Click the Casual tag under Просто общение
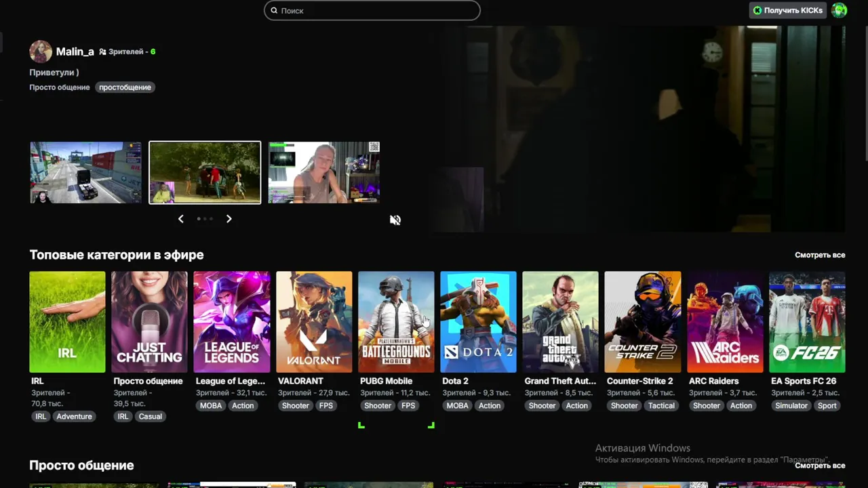Screen dimensions: 868x488 tap(150, 416)
